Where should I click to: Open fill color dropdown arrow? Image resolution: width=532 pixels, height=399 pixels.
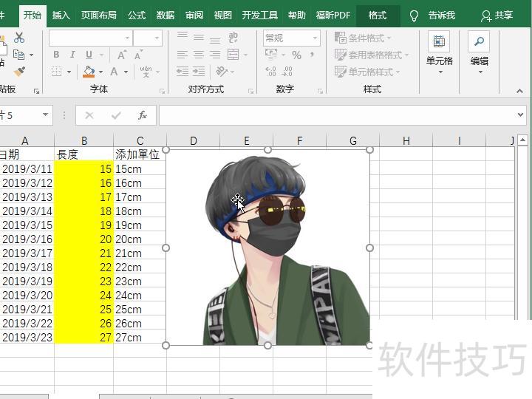point(100,72)
